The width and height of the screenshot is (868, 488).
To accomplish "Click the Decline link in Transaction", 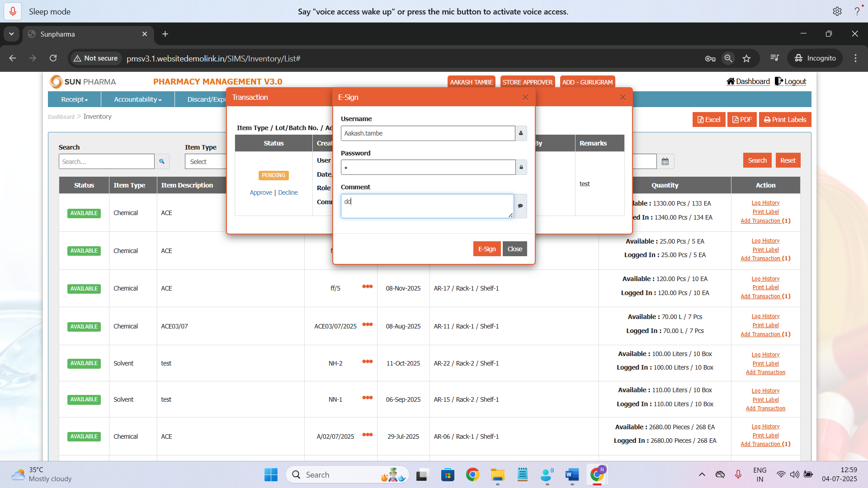I will point(288,192).
